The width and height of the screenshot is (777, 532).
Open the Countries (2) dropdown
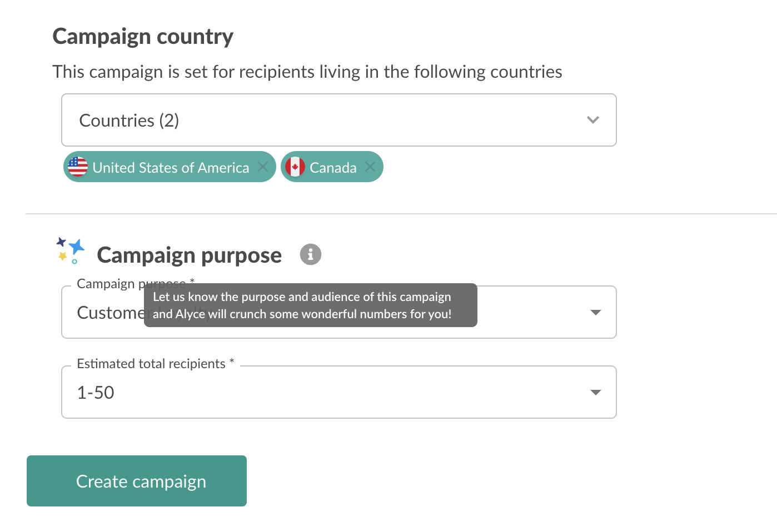tap(338, 120)
